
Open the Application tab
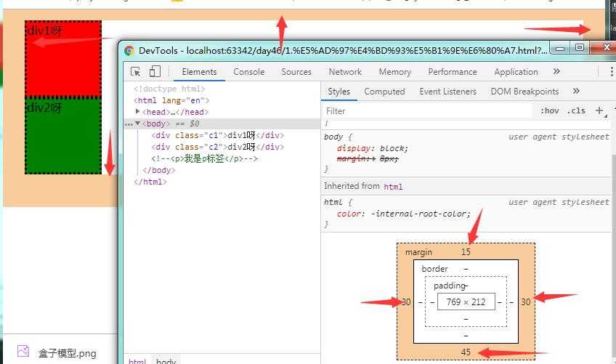(x=516, y=72)
